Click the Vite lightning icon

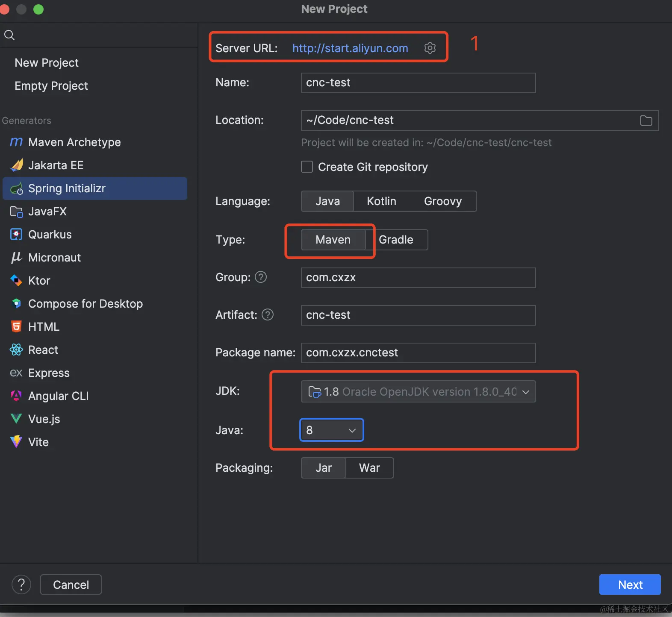[x=16, y=442]
